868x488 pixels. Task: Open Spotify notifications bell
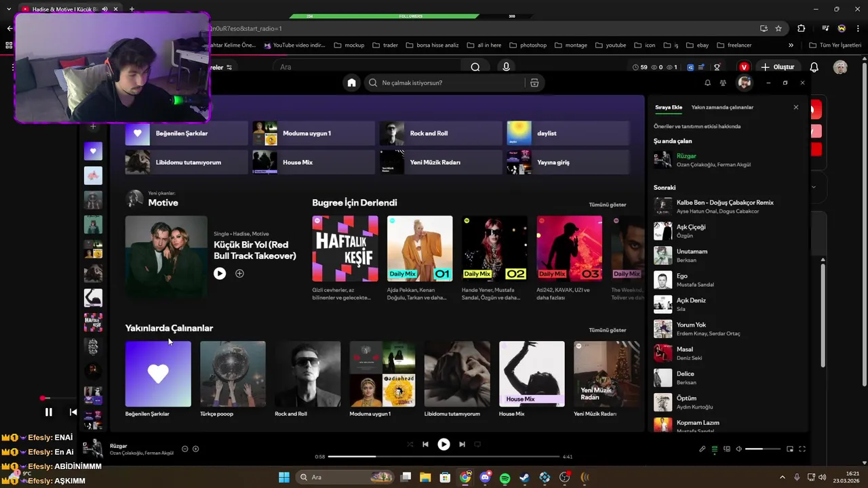click(707, 83)
